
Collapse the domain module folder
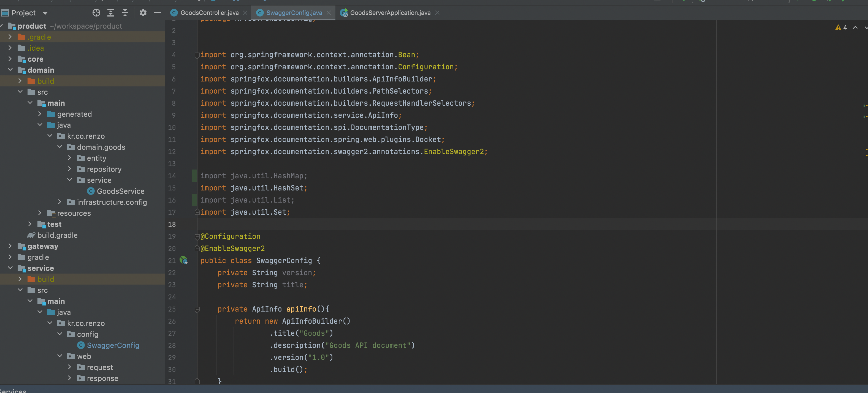click(10, 70)
